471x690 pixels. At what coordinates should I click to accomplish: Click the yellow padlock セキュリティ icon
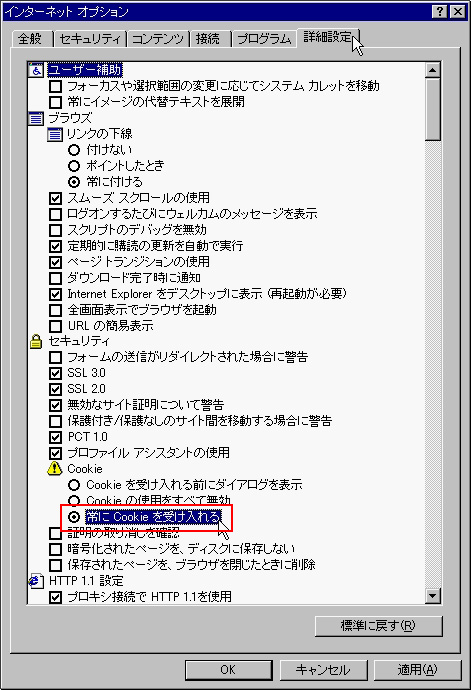coord(36,341)
